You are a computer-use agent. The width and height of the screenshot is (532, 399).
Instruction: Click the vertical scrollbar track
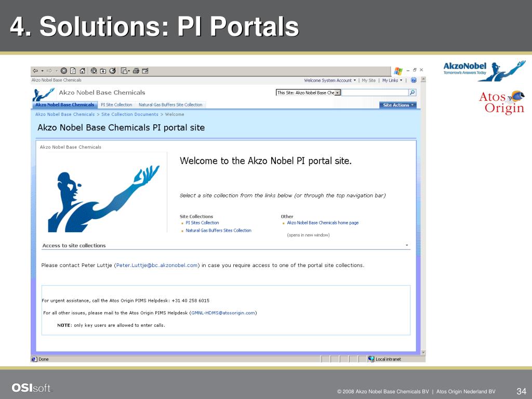click(x=423, y=216)
